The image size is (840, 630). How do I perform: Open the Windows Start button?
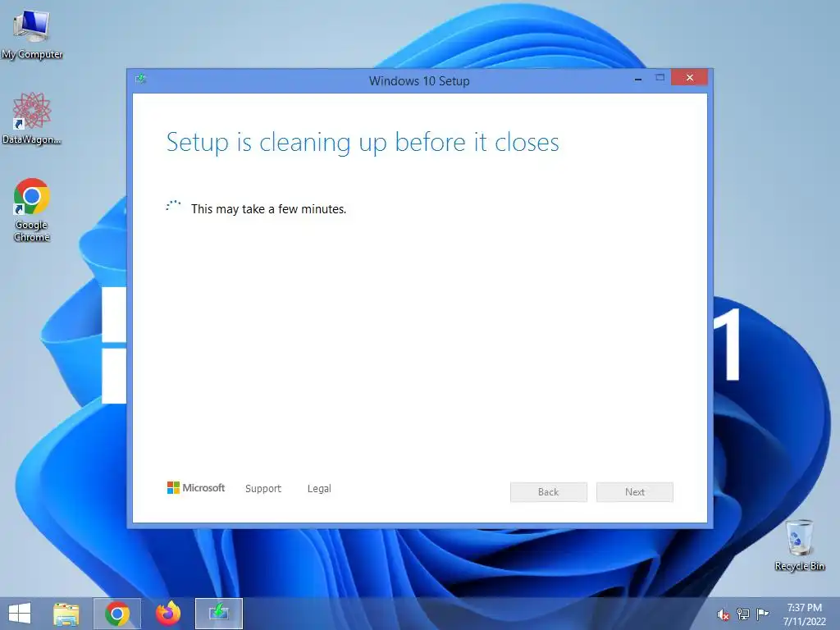(20, 614)
